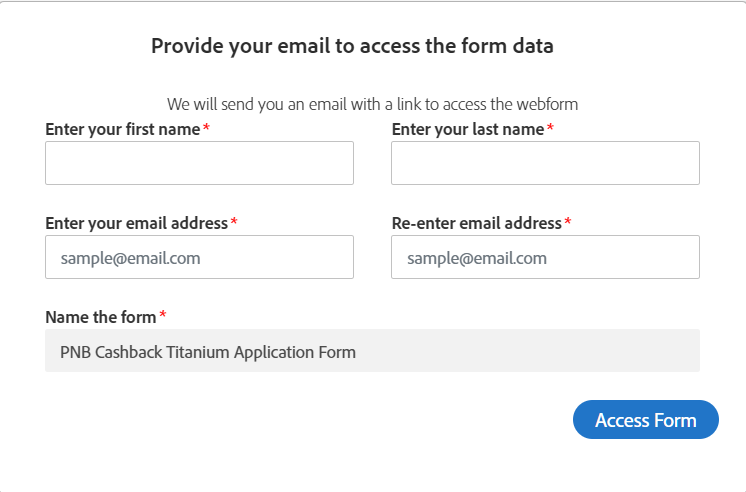The width and height of the screenshot is (746, 492).
Task: Click the sample@email.com placeholder under 'Enter your email address'
Action: pos(130,258)
